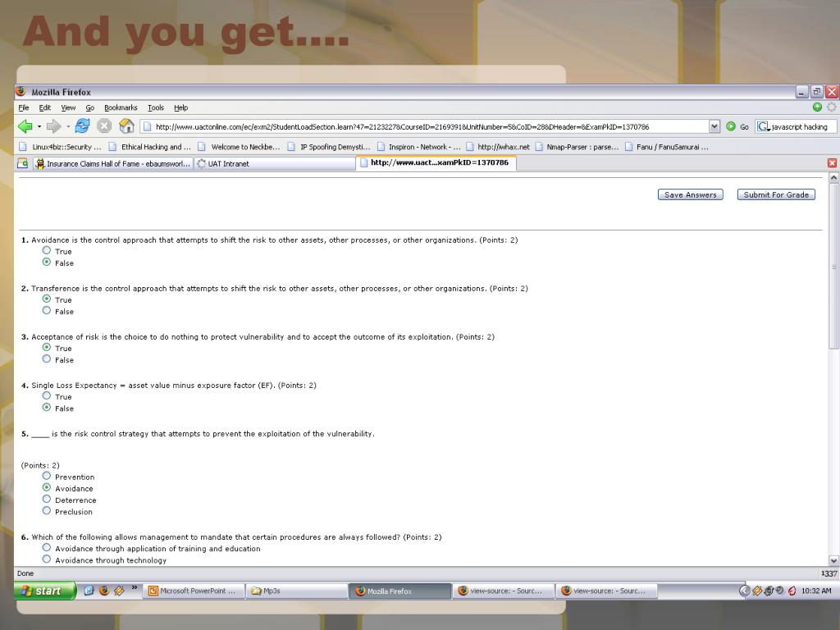Open the Tools menu

(156, 107)
